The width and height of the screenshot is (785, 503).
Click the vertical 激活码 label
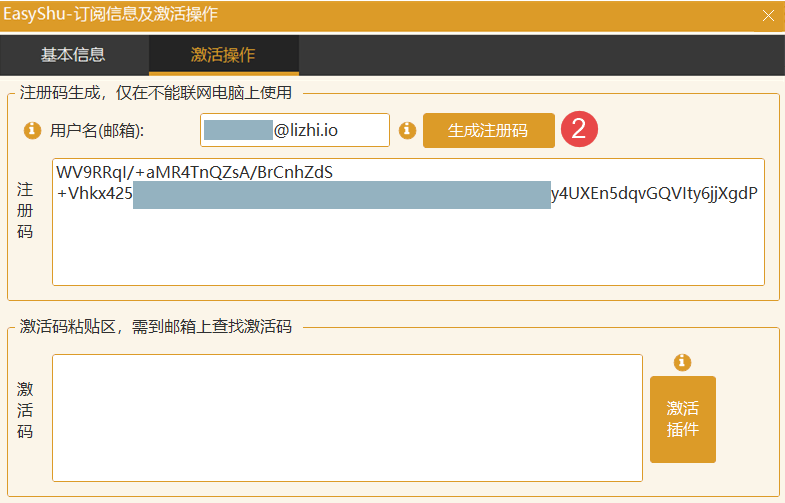pos(25,410)
